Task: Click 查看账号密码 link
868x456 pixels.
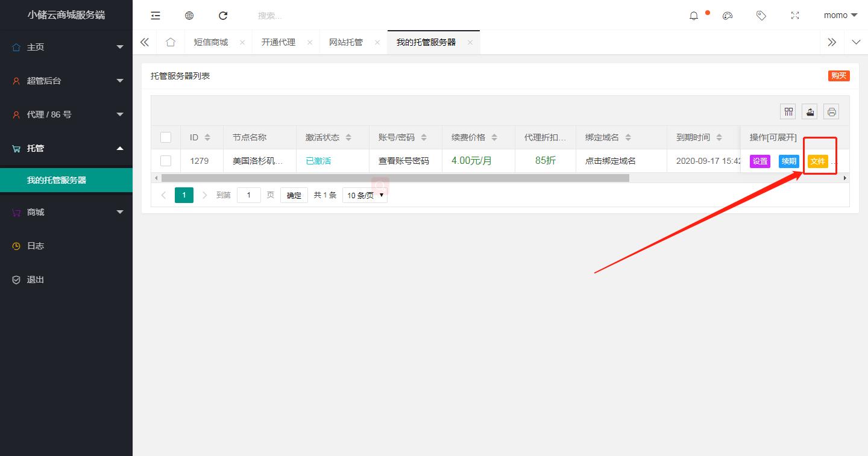Action: tap(404, 161)
